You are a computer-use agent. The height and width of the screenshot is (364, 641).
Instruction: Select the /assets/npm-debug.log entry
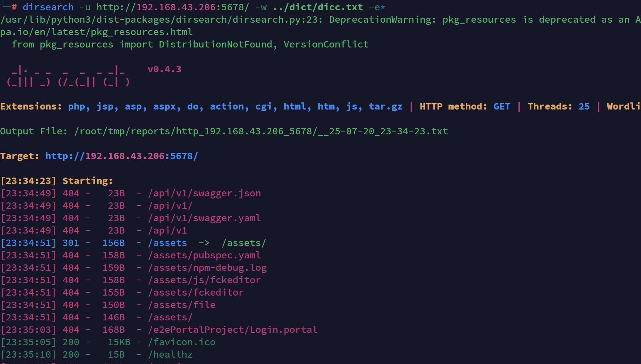(x=207, y=268)
